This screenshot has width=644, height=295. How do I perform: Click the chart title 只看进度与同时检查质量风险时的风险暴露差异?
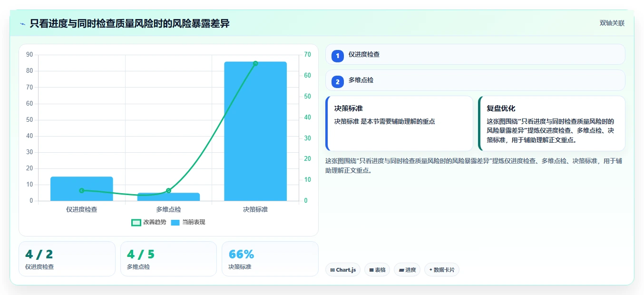129,23
